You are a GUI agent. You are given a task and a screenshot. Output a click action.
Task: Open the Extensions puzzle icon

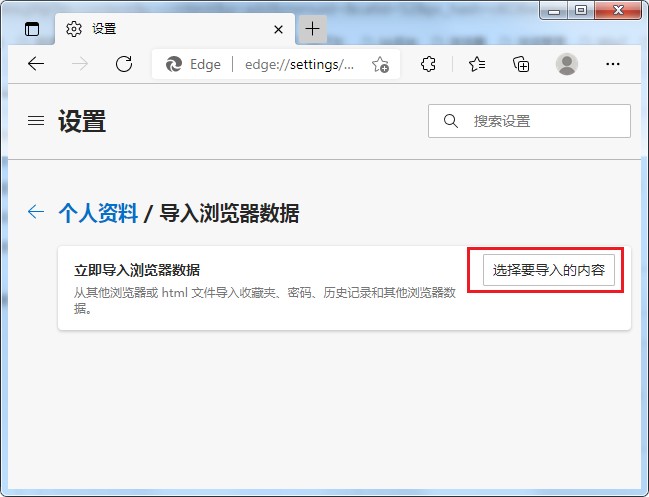[x=428, y=64]
